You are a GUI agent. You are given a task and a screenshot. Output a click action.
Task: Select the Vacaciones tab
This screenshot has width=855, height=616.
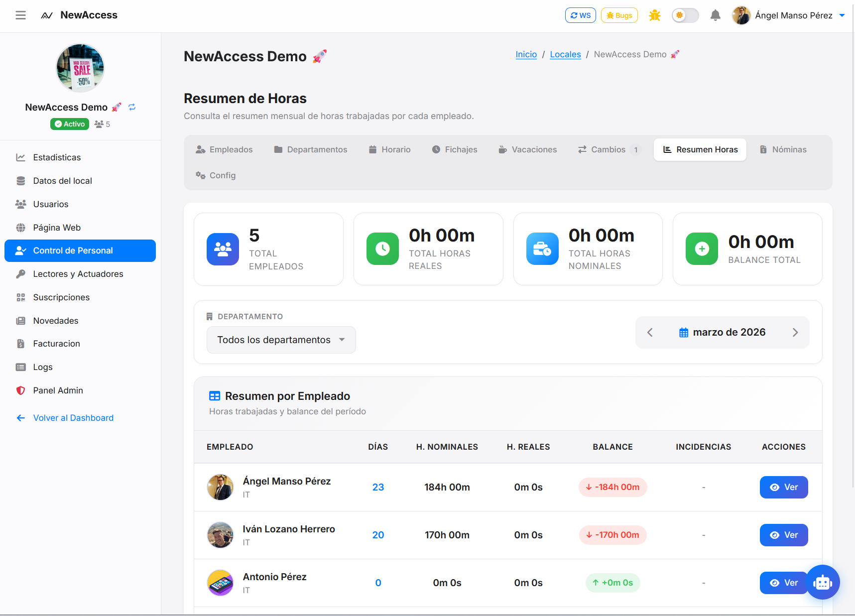click(528, 150)
